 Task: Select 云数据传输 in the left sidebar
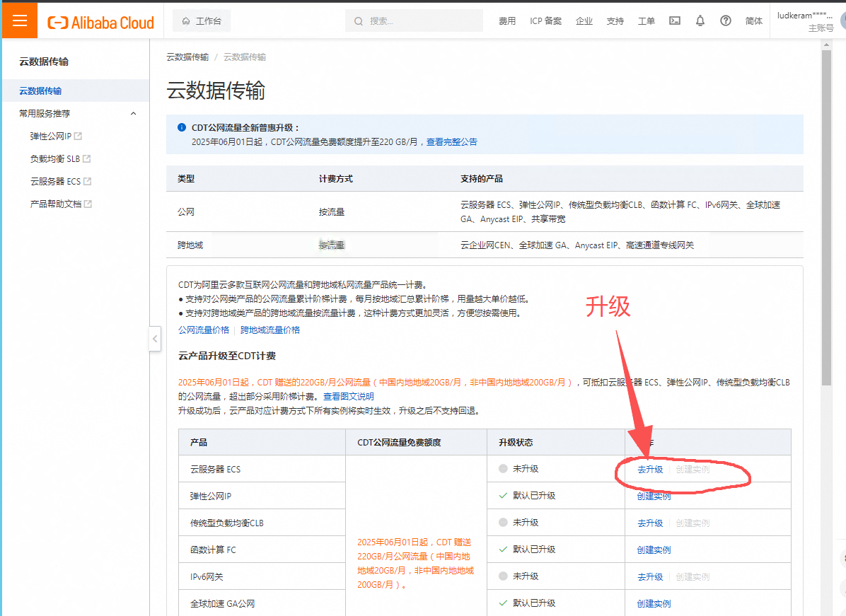[x=40, y=91]
